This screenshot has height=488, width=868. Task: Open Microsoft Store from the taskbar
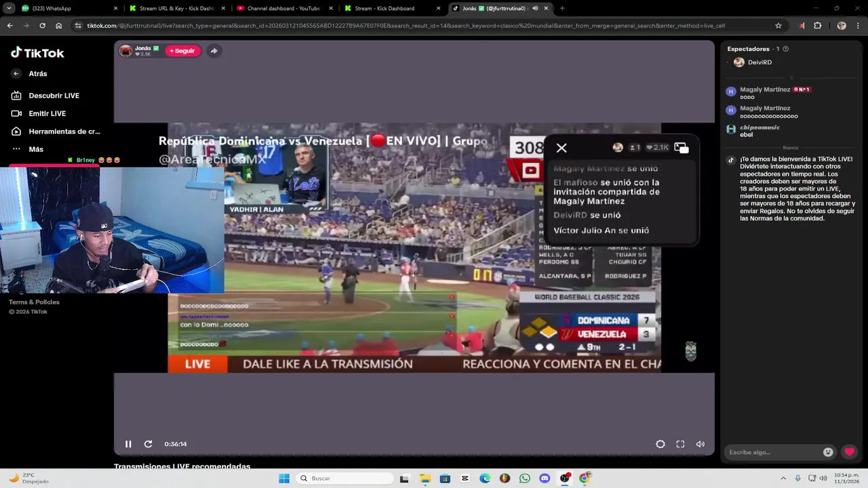click(445, 479)
